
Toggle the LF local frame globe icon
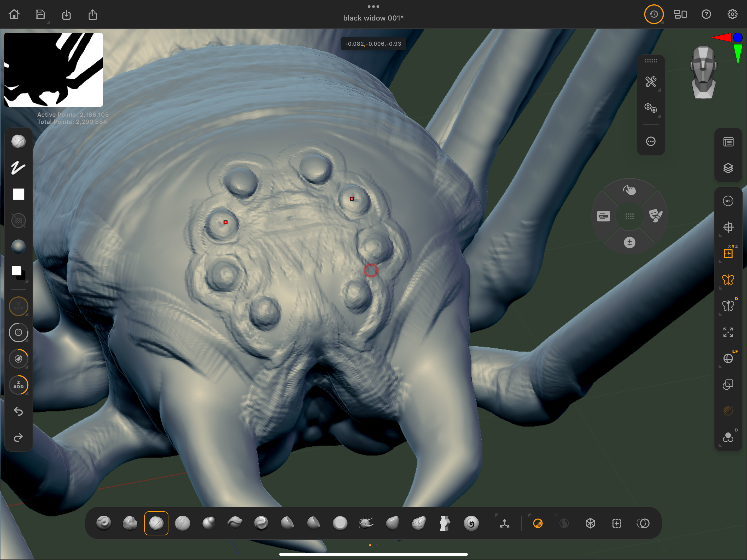point(728,358)
